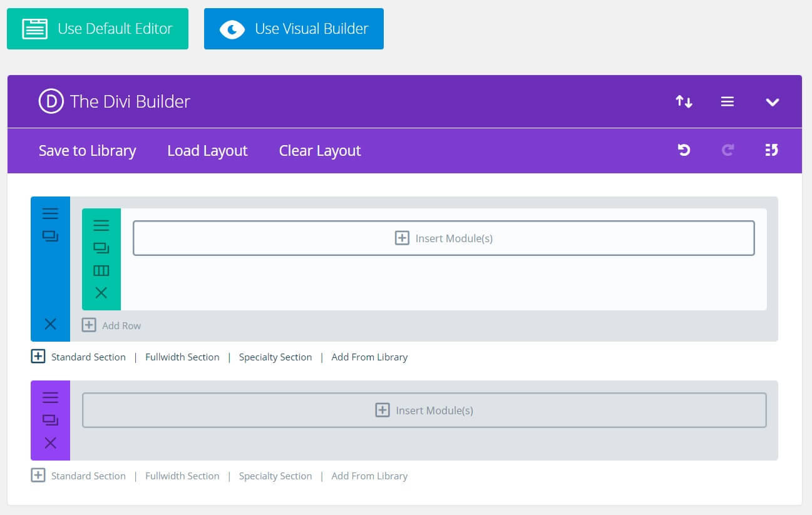Switch to Use Visual Builder
Image resolution: width=812 pixels, height=515 pixels.
point(294,29)
